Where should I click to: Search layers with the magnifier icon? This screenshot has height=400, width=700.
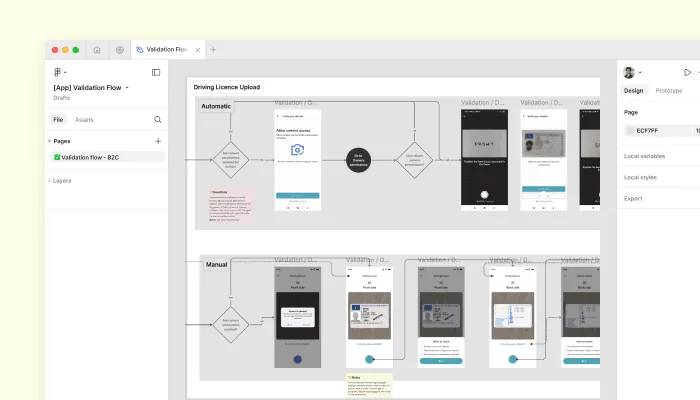(158, 119)
